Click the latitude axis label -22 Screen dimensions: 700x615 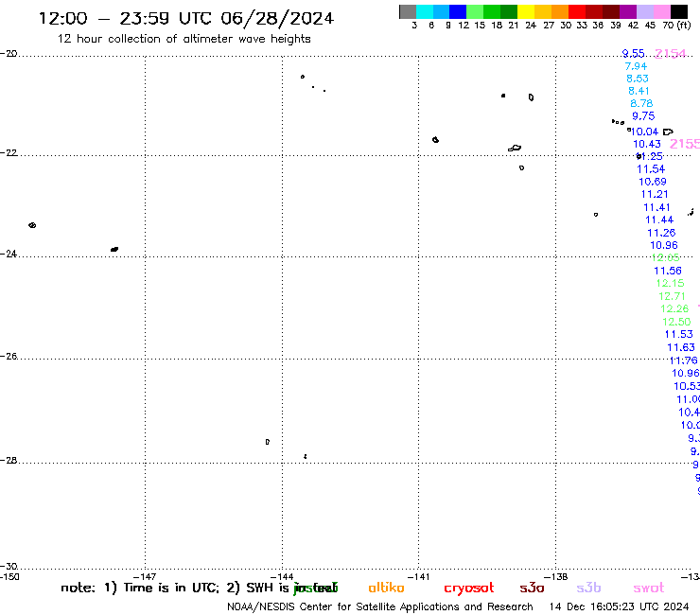click(9, 152)
